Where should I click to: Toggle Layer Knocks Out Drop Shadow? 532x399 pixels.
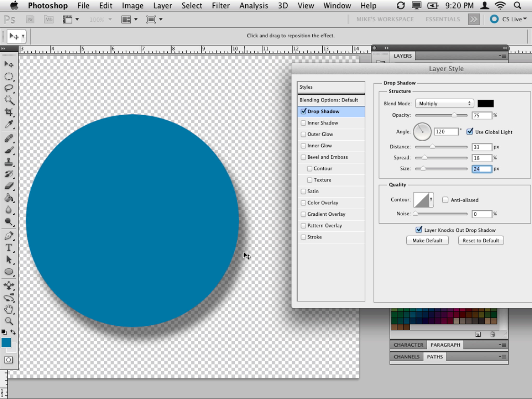pyautogui.click(x=419, y=230)
